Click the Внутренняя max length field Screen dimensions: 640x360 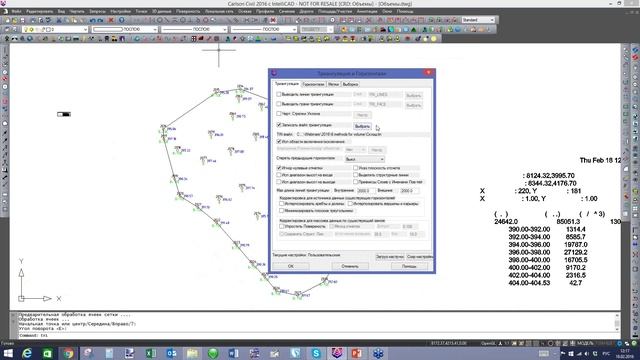coord(366,191)
